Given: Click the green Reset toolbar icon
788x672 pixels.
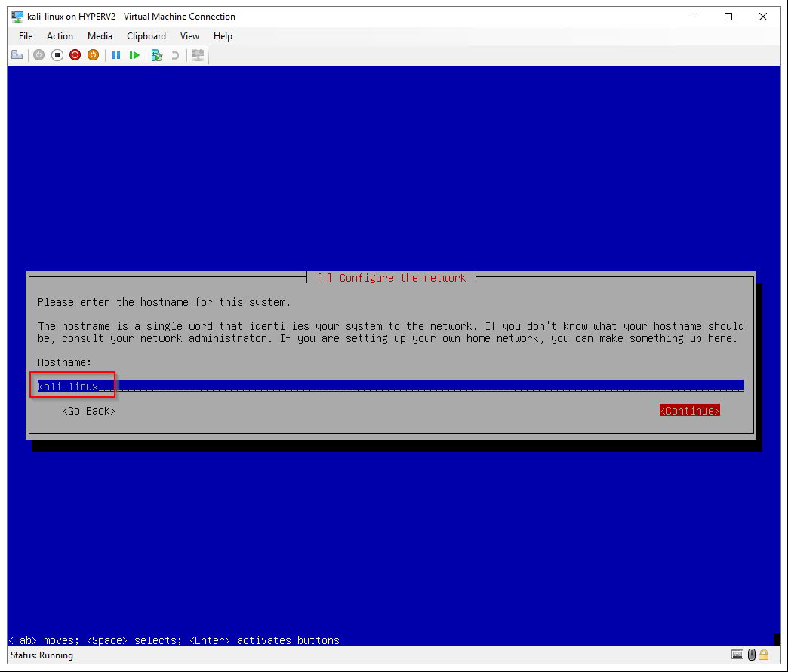Looking at the screenshot, I should [x=134, y=55].
